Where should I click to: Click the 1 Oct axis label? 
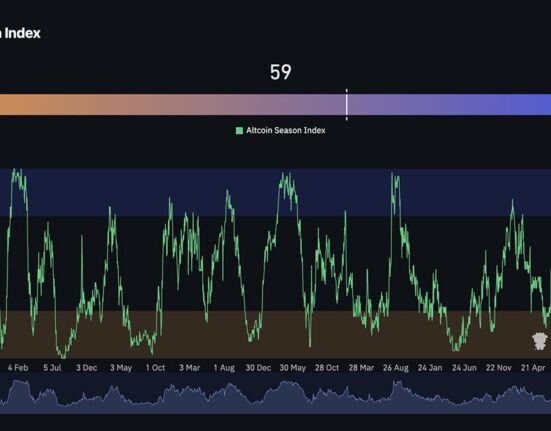coord(155,368)
